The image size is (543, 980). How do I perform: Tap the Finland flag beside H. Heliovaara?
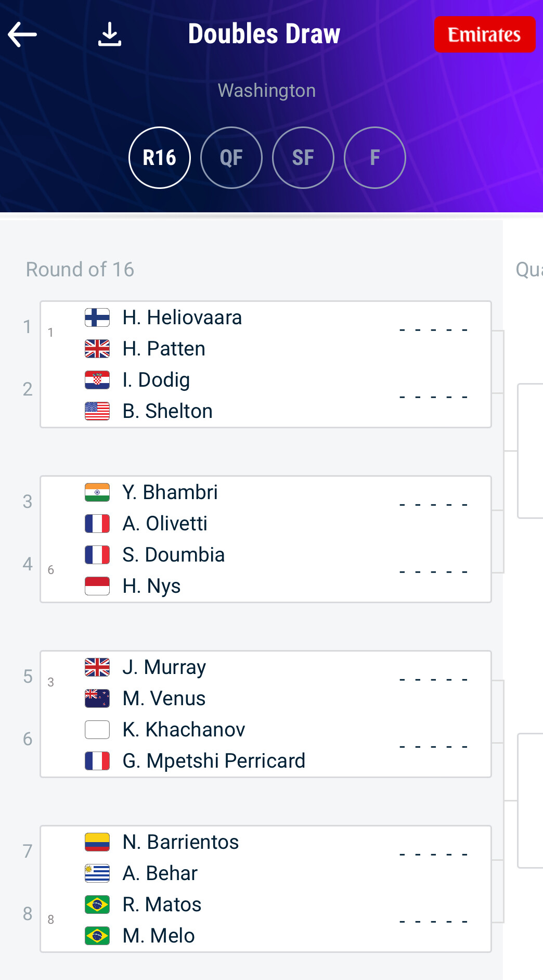point(97,317)
